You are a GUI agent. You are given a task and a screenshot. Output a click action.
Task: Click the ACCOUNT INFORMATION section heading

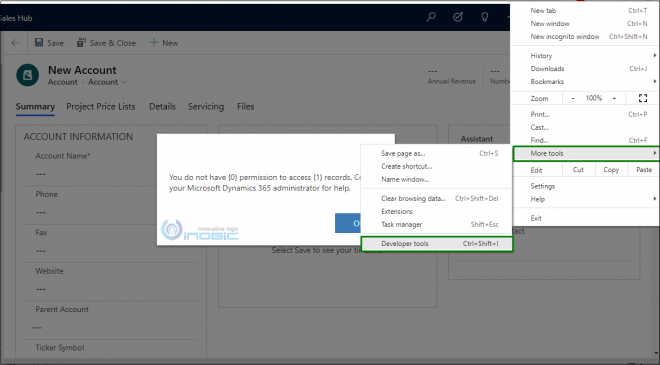[78, 136]
